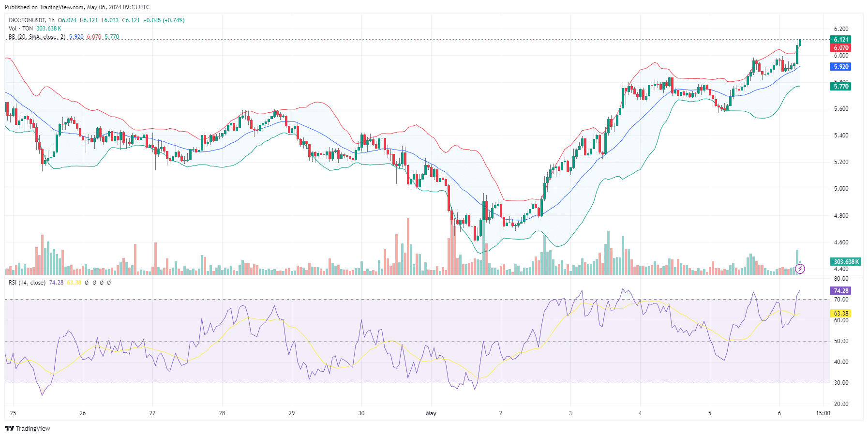Click the green 5.770 lower band price tag

[x=841, y=87]
